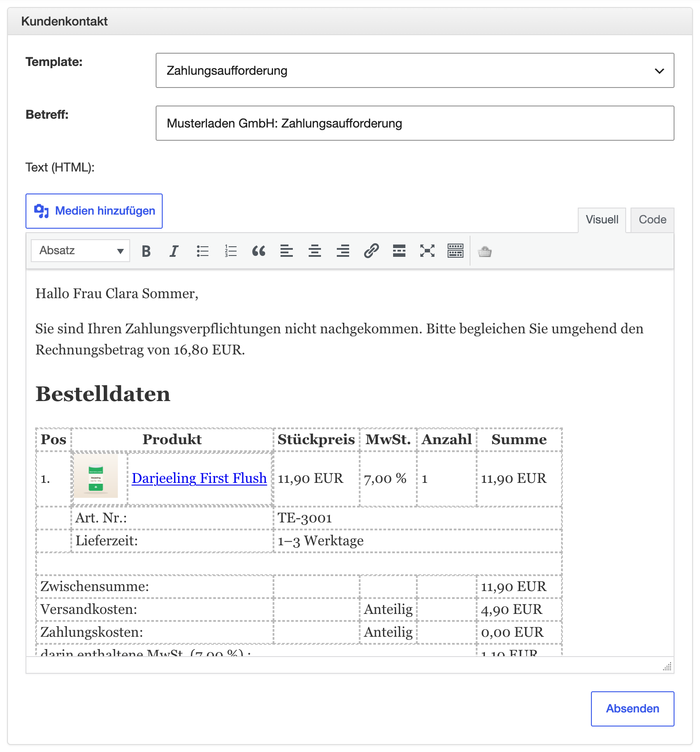Insert a bulleted list
700x752 pixels.
[x=202, y=251]
